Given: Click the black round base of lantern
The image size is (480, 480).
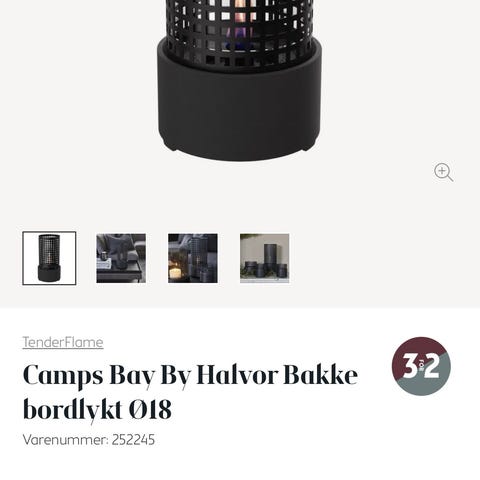Looking at the screenshot, I should pyautogui.click(x=240, y=100).
